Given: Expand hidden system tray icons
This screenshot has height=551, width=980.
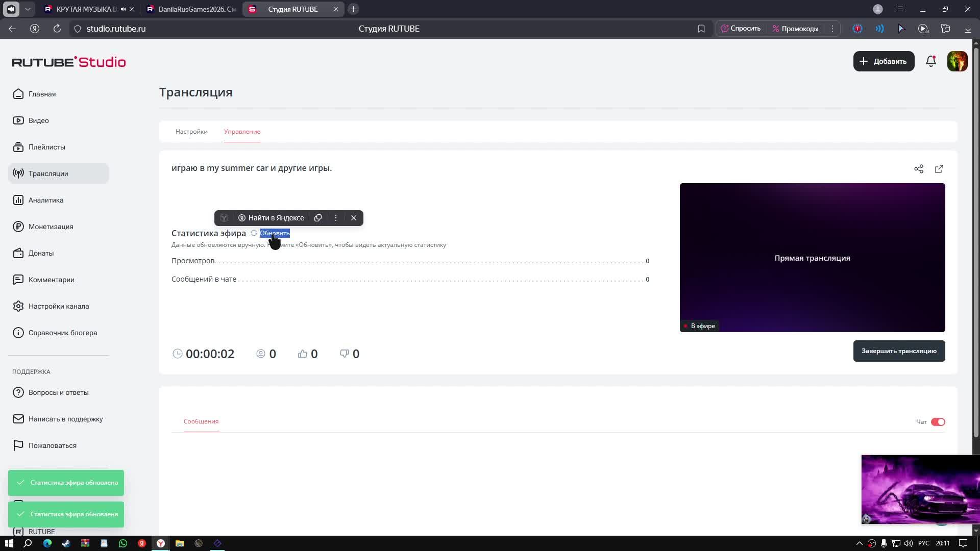Looking at the screenshot, I should click(859, 543).
